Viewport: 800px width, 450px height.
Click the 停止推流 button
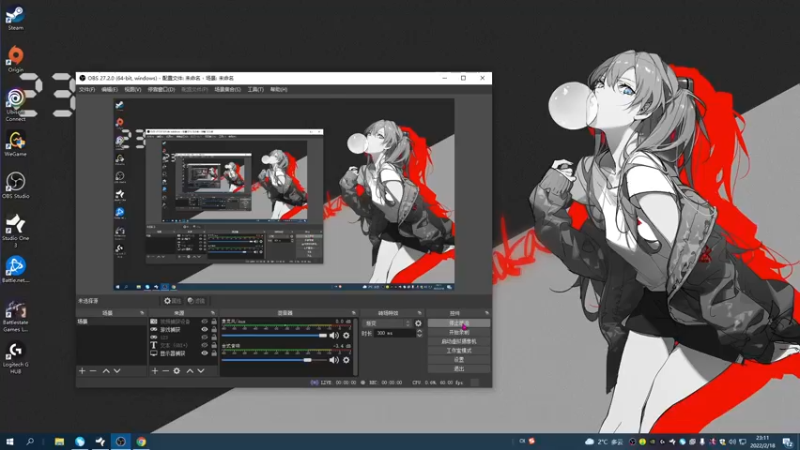[459, 323]
